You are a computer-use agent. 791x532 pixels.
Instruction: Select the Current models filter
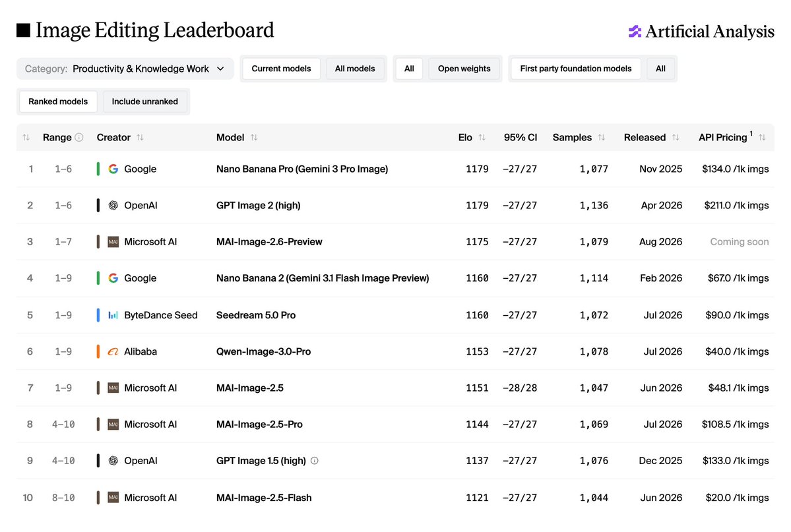coord(281,69)
